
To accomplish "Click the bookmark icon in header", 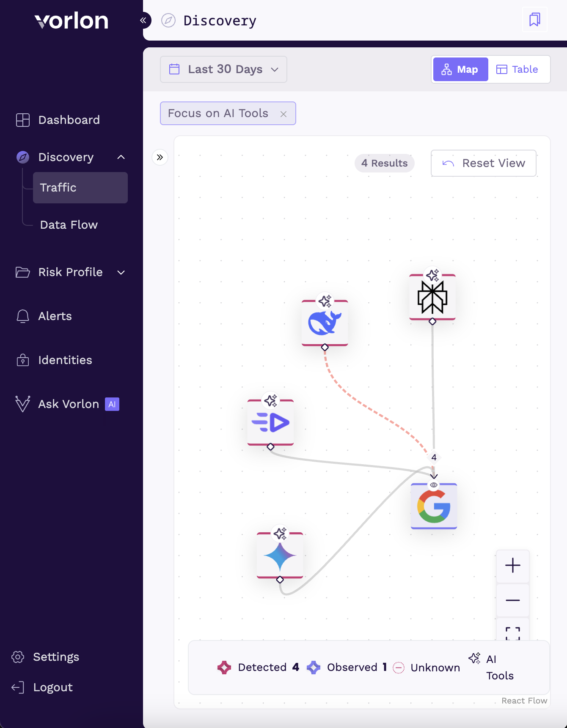I will pos(535,19).
